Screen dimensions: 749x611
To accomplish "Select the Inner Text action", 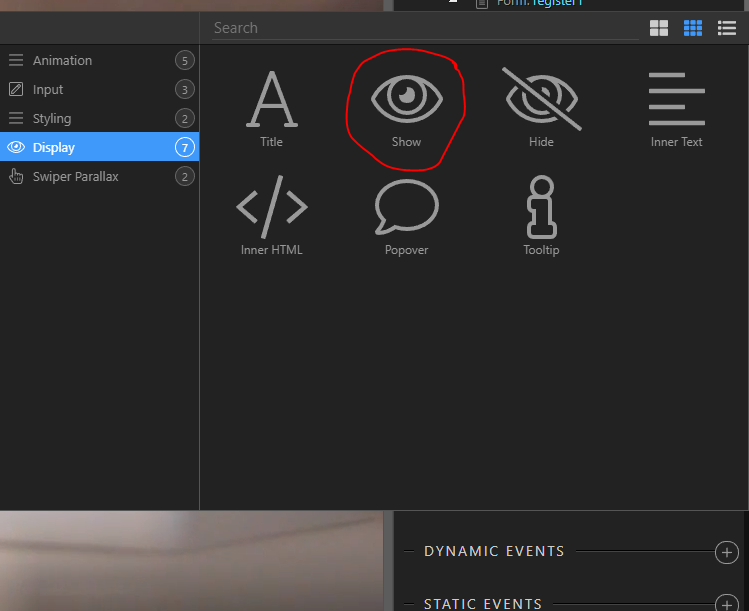I will click(x=676, y=110).
